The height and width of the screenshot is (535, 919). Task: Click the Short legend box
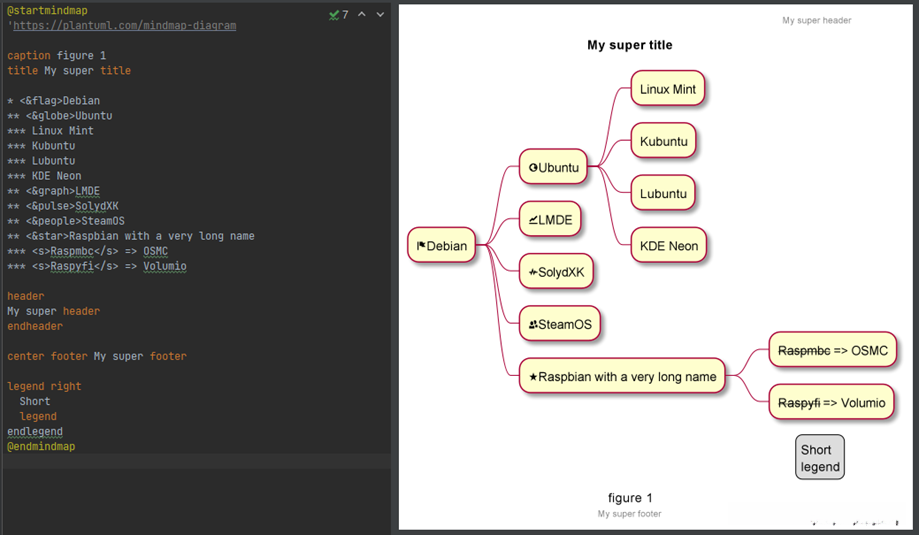pyautogui.click(x=820, y=458)
